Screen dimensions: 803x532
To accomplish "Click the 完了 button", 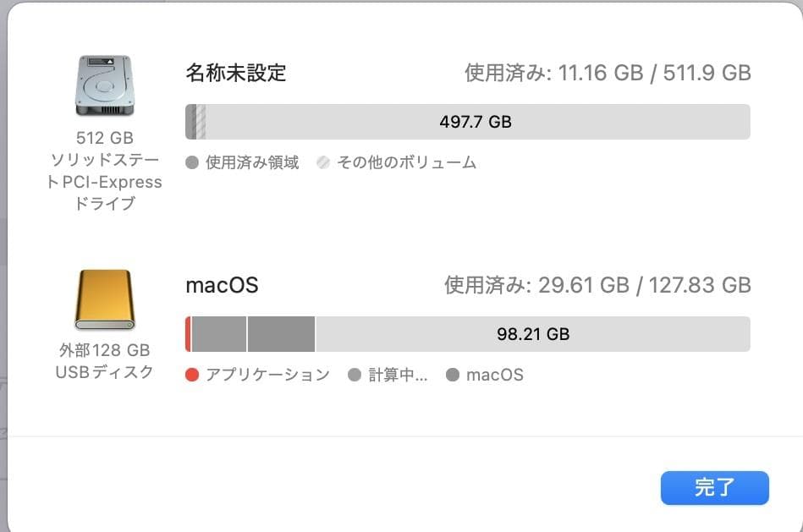I will tap(714, 488).
